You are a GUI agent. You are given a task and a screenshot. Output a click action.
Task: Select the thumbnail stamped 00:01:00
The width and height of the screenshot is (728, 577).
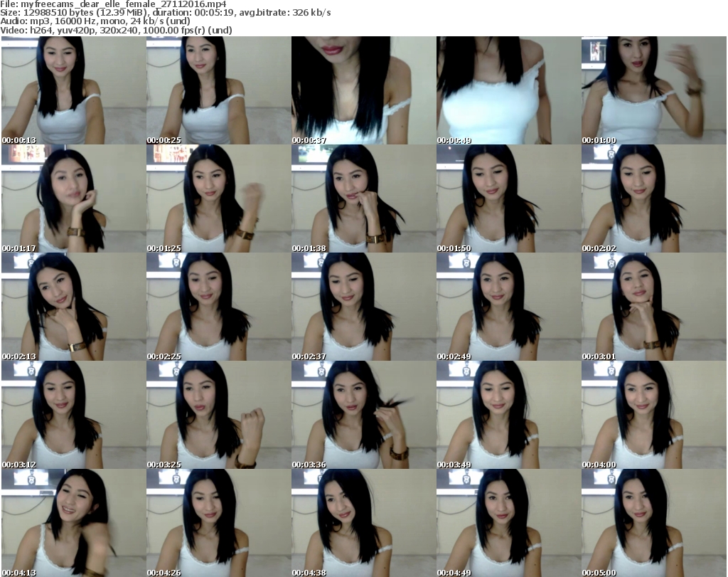(x=654, y=90)
